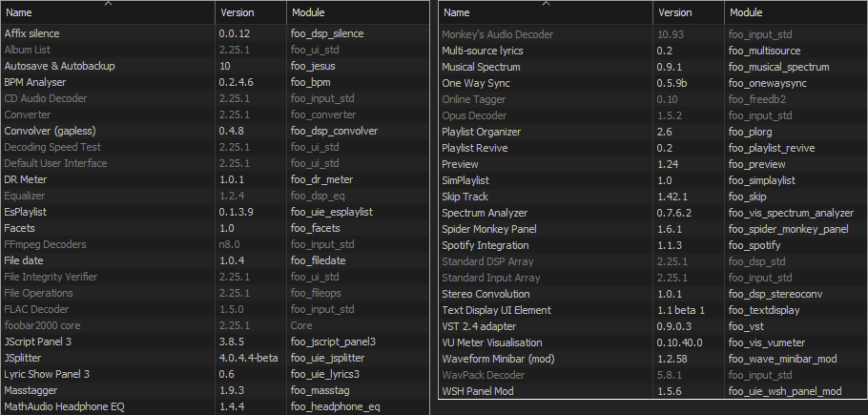Select the Waveform Minibar (mod) row
The width and height of the screenshot is (868, 415).
click(x=652, y=359)
